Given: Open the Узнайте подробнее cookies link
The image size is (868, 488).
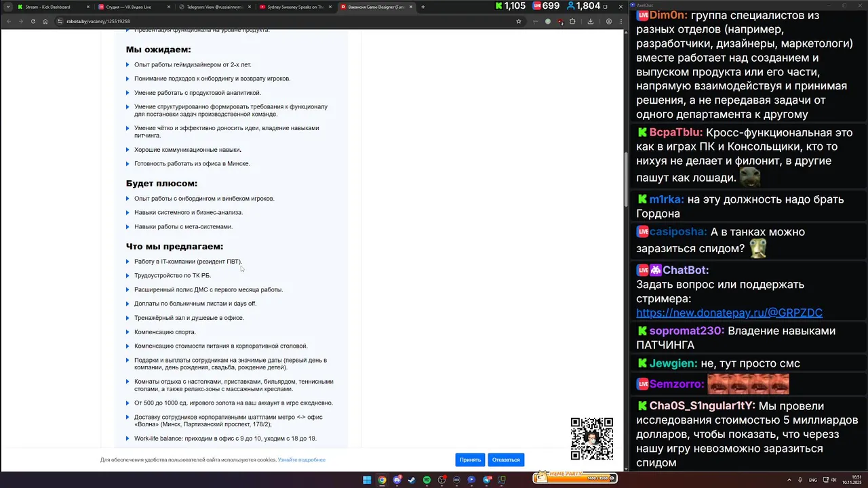Looking at the screenshot, I should 301,460.
